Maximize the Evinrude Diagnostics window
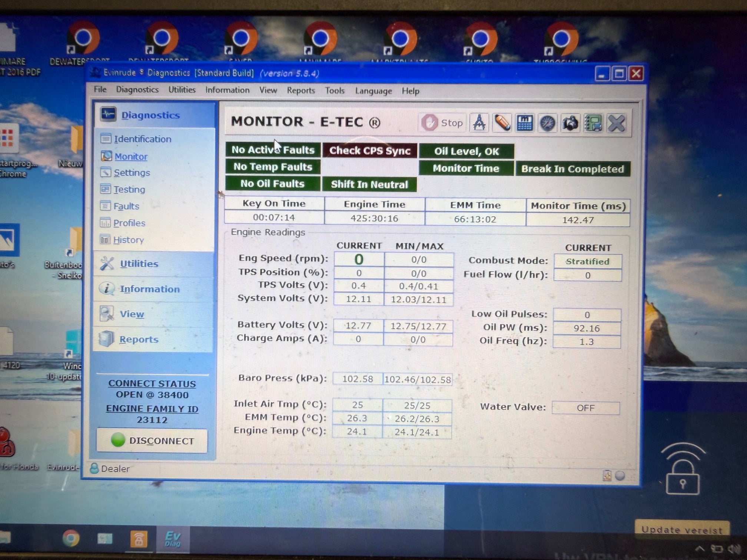The image size is (747, 560). tap(619, 74)
